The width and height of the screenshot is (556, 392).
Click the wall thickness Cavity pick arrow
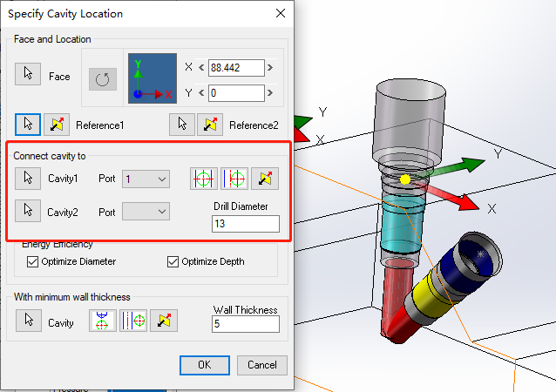click(x=29, y=321)
